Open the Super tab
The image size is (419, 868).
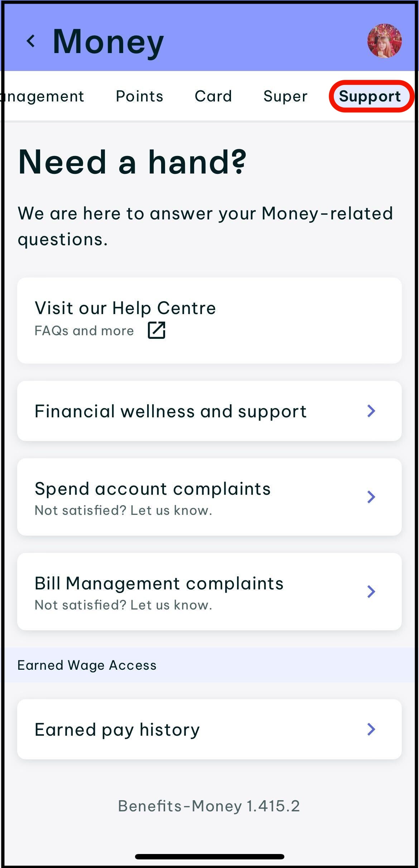285,96
